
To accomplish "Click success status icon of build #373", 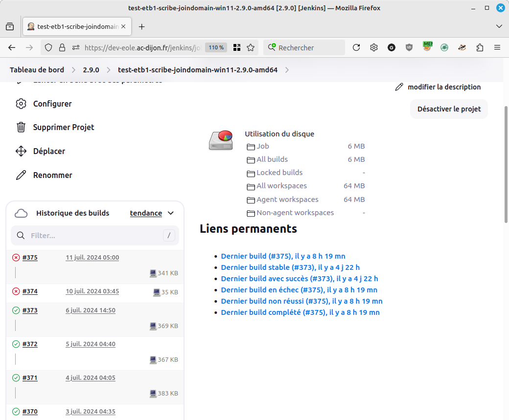I will point(16,310).
